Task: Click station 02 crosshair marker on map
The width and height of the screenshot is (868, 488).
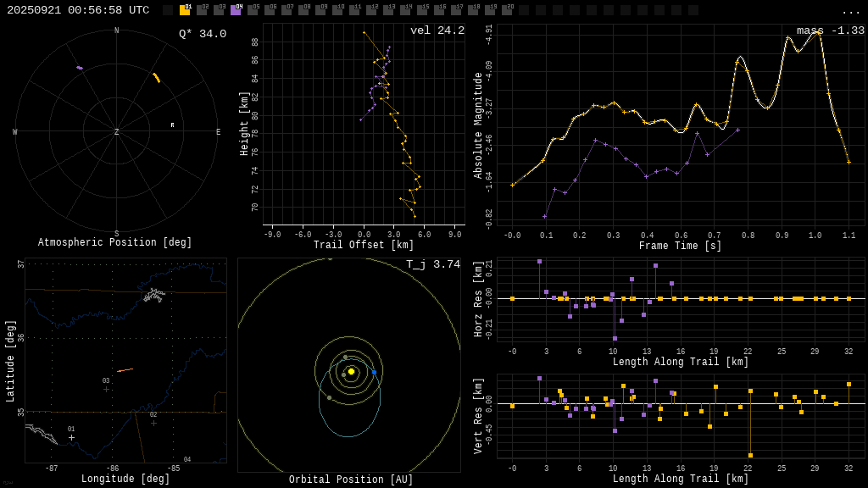Action: [153, 423]
